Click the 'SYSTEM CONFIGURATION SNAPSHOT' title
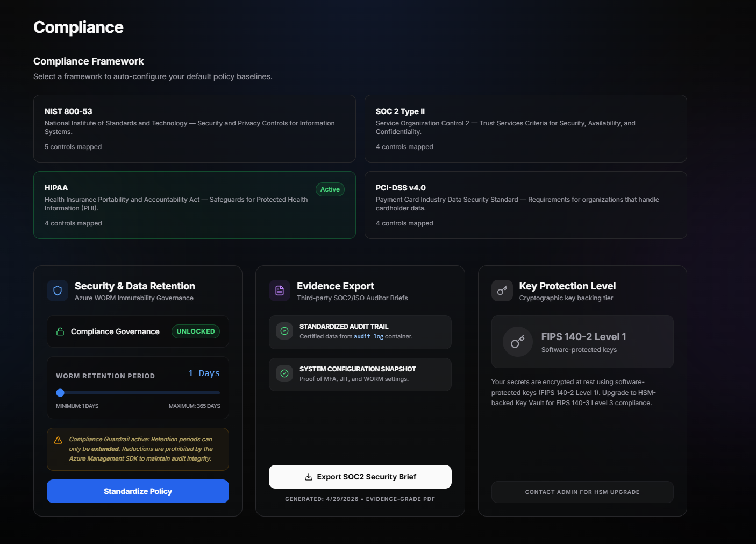Image resolution: width=756 pixels, height=544 pixels. (358, 369)
